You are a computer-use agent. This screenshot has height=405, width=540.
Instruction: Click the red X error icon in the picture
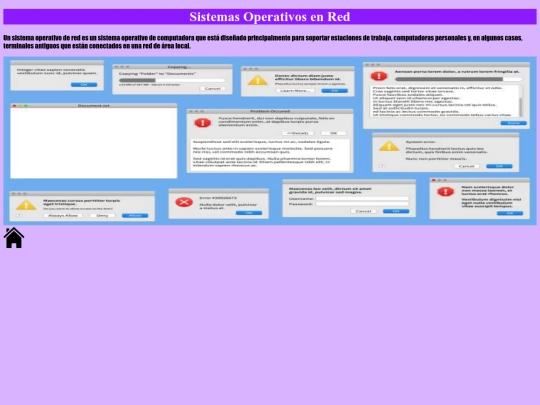(x=184, y=202)
